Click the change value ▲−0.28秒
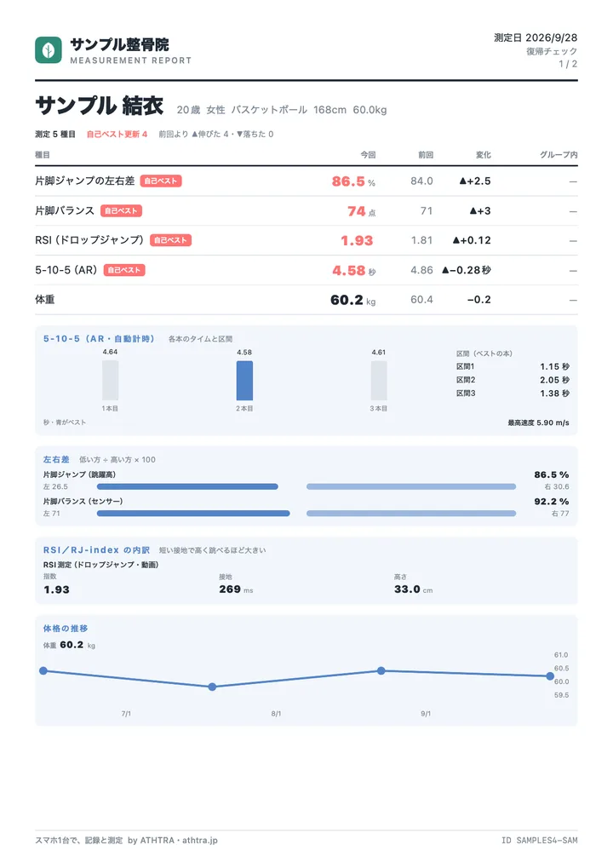This screenshot has width=613, height=868. click(466, 270)
